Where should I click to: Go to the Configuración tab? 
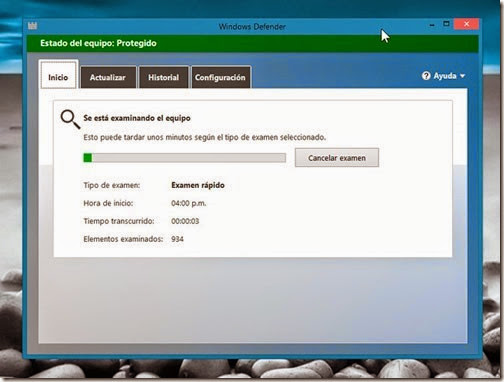[x=220, y=77]
